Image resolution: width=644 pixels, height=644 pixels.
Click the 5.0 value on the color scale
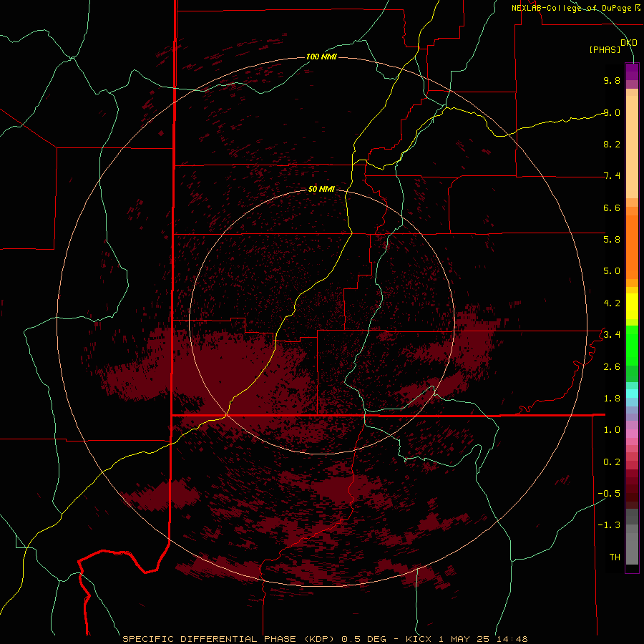click(612, 271)
